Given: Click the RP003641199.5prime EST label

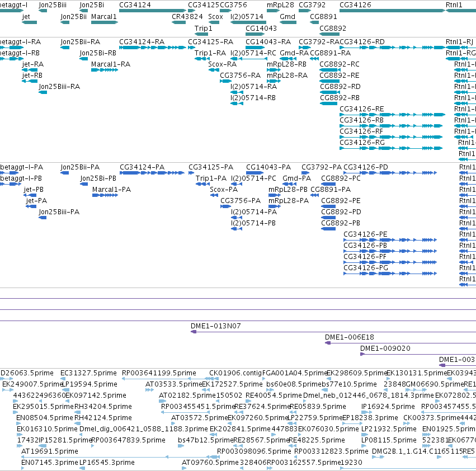Looking at the screenshot, I should (159, 373).
